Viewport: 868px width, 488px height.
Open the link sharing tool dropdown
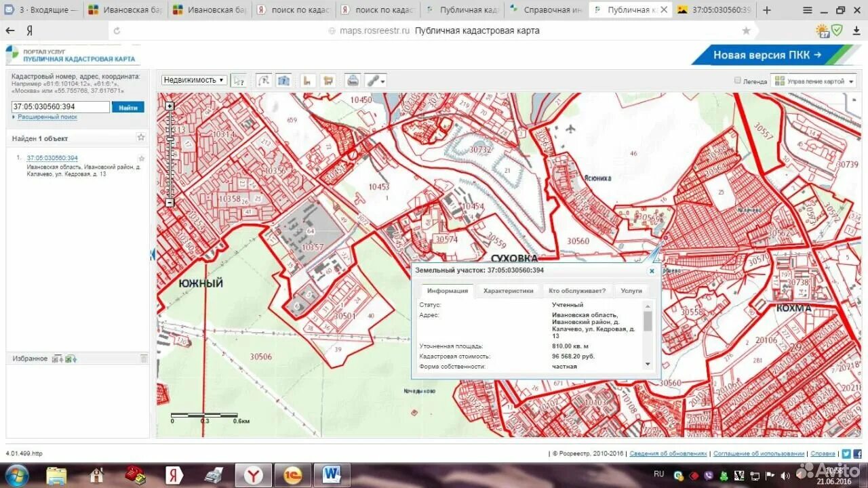coord(376,80)
